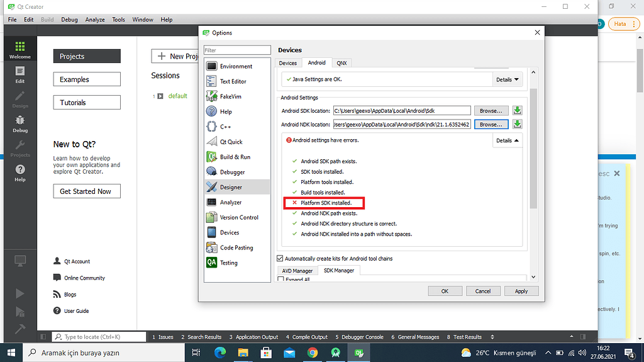Select the Android tab
The height and width of the screenshot is (362, 644).
pos(317,62)
